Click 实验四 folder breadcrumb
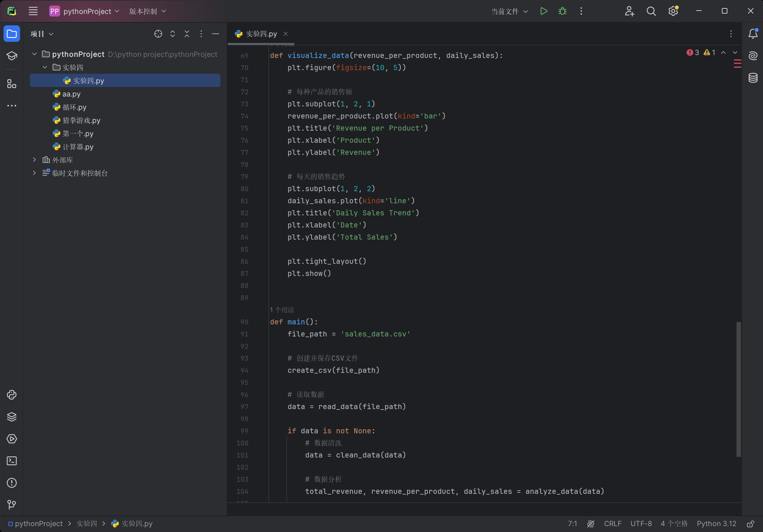763x532 pixels. click(x=87, y=524)
